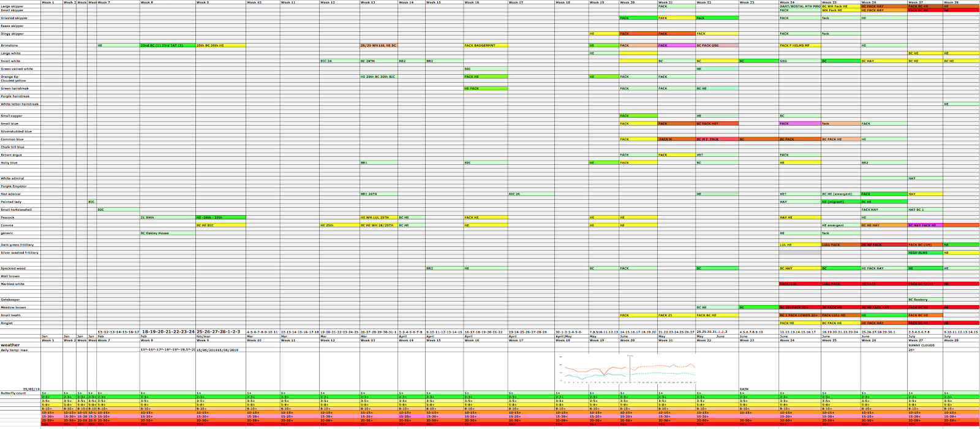Click the 'BC 1 FACK LOWER 20+' cell

800,316
